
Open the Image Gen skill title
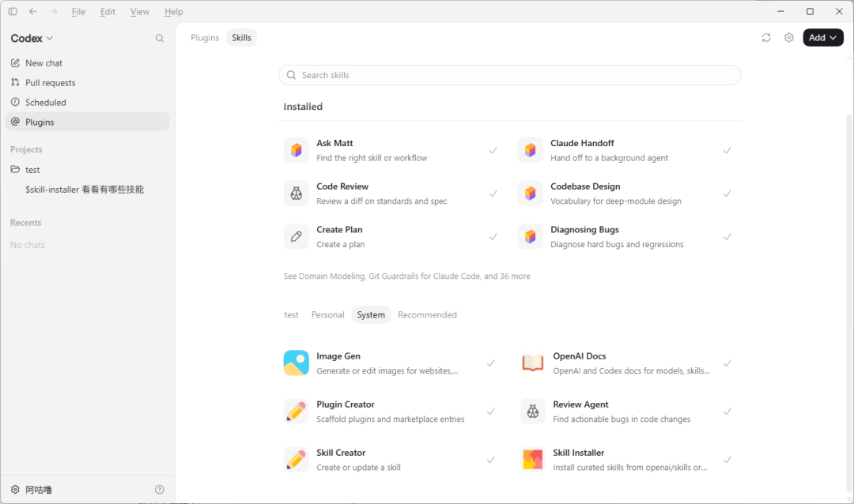click(x=338, y=356)
